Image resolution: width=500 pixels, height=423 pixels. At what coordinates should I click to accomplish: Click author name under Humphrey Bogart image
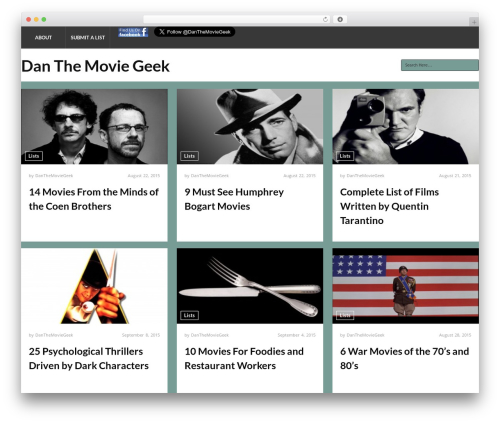pyautogui.click(x=210, y=176)
